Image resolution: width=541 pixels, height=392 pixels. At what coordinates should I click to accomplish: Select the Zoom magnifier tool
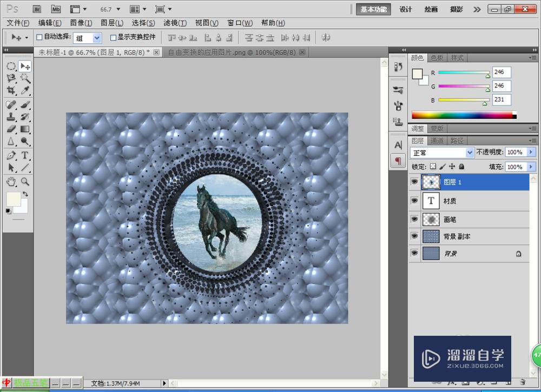[x=25, y=182]
